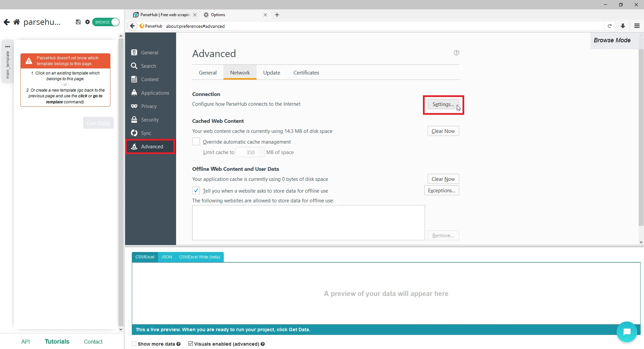Enable the Show more data checkbox
Screen dimensions: 644x349
[x=134, y=344]
